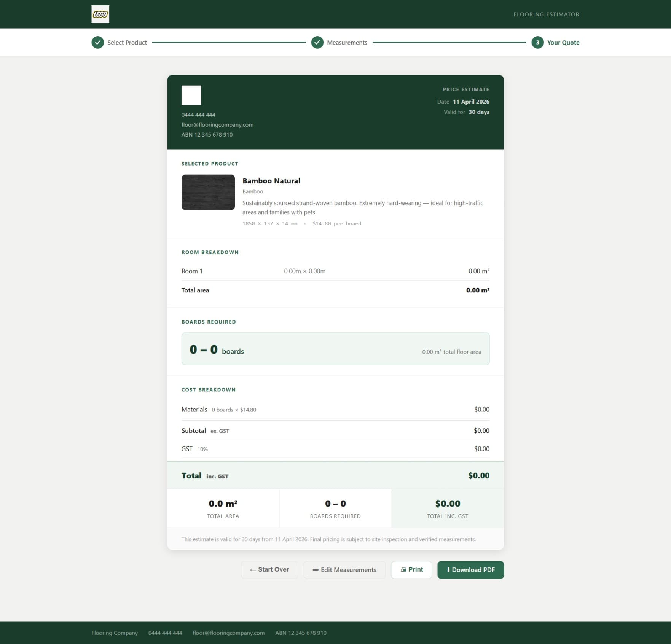Click the LEGO logo in the header
The height and width of the screenshot is (644, 671).
(x=100, y=14)
